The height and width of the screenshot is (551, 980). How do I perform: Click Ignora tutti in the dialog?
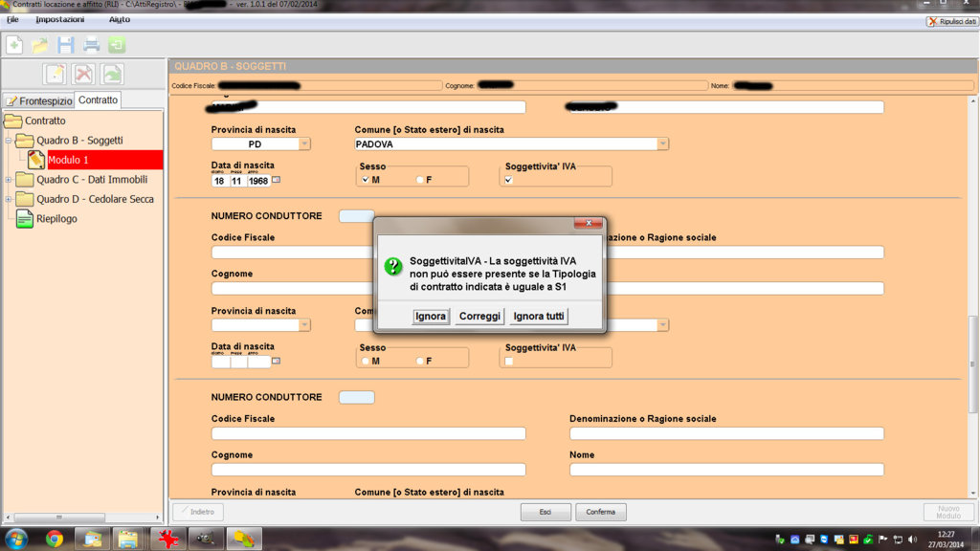tap(539, 317)
